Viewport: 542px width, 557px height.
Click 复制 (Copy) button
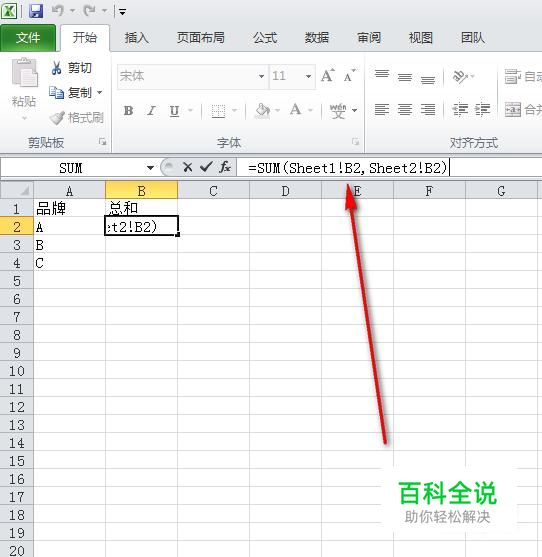(70, 93)
